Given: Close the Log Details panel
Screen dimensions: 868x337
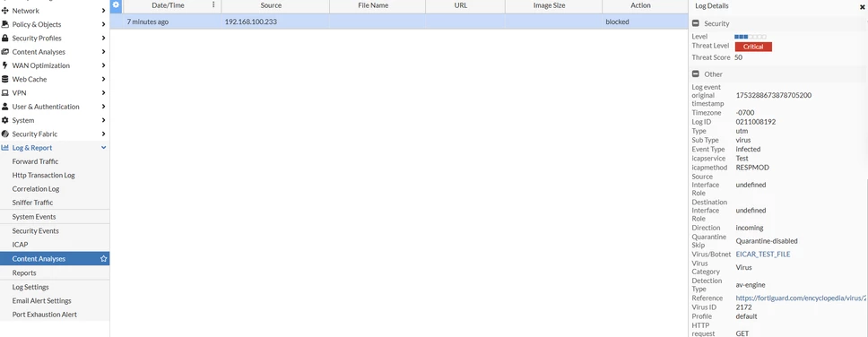Looking at the screenshot, I should point(862,6).
